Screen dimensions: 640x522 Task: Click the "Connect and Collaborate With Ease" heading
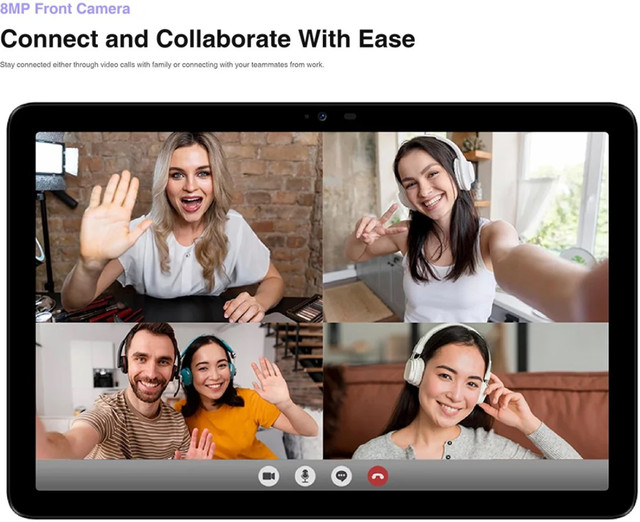(x=207, y=39)
